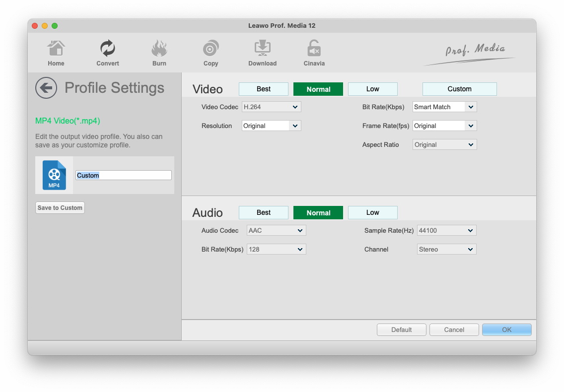564x392 pixels.
Task: Open the Home module icon
Action: pos(56,50)
